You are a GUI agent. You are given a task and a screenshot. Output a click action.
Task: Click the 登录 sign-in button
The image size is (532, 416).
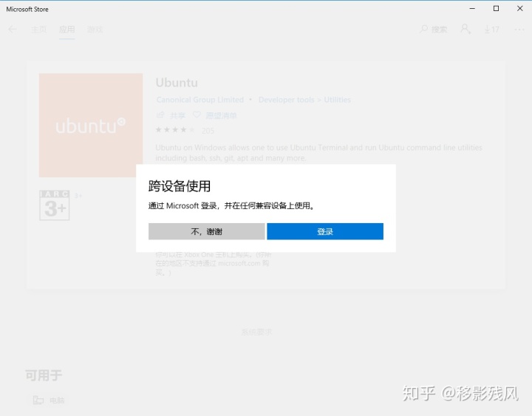coord(325,231)
